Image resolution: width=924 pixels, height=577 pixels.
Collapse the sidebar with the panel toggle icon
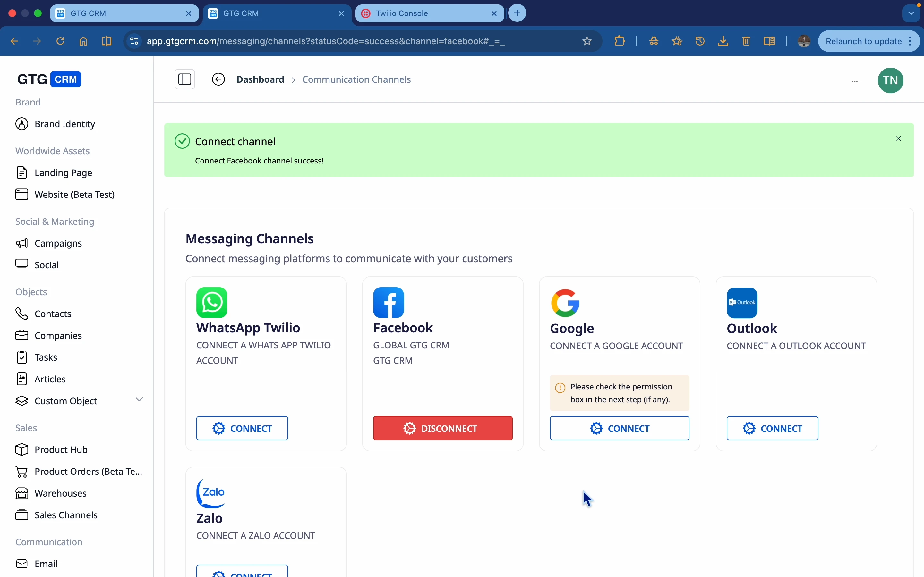click(x=185, y=79)
